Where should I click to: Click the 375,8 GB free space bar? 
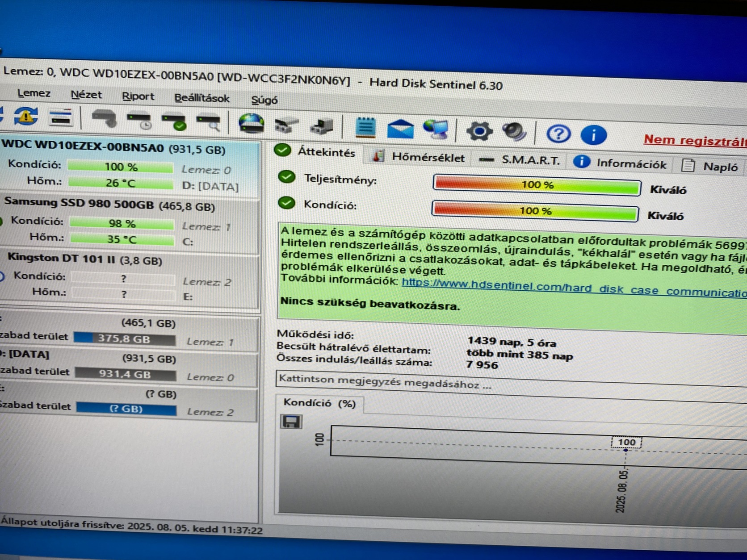click(125, 339)
